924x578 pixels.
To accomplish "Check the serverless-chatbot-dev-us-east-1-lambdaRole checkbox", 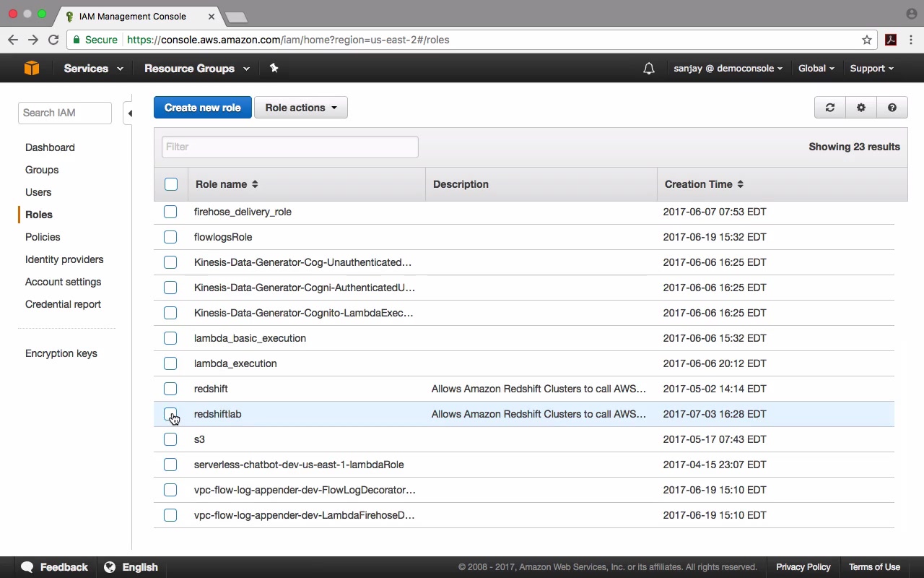I will click(x=170, y=465).
